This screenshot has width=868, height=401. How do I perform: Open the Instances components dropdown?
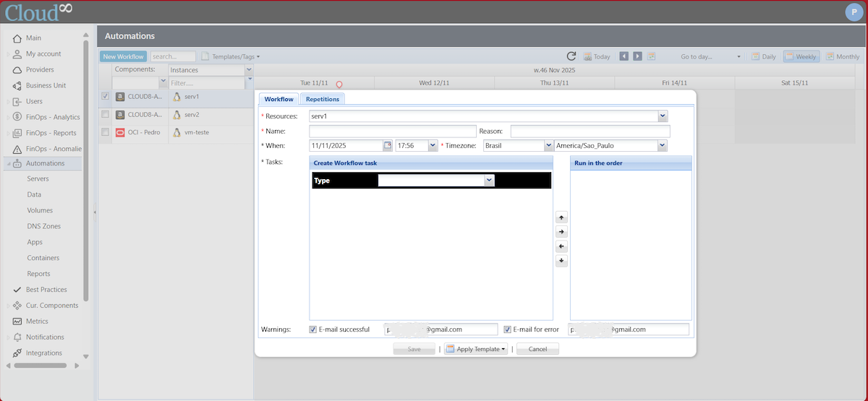click(249, 70)
